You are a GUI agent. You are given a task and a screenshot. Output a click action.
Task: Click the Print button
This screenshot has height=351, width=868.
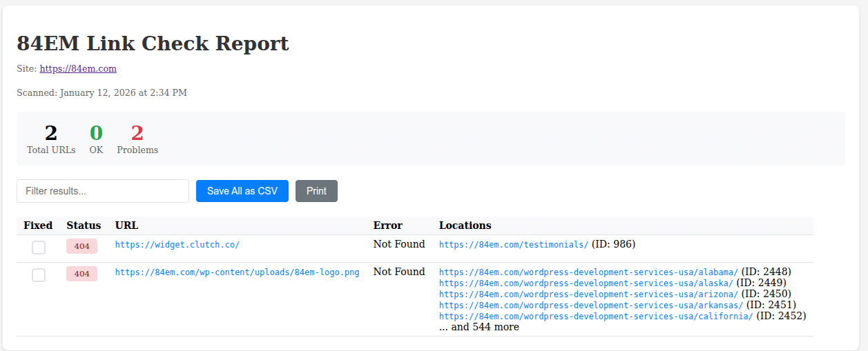pyautogui.click(x=316, y=191)
